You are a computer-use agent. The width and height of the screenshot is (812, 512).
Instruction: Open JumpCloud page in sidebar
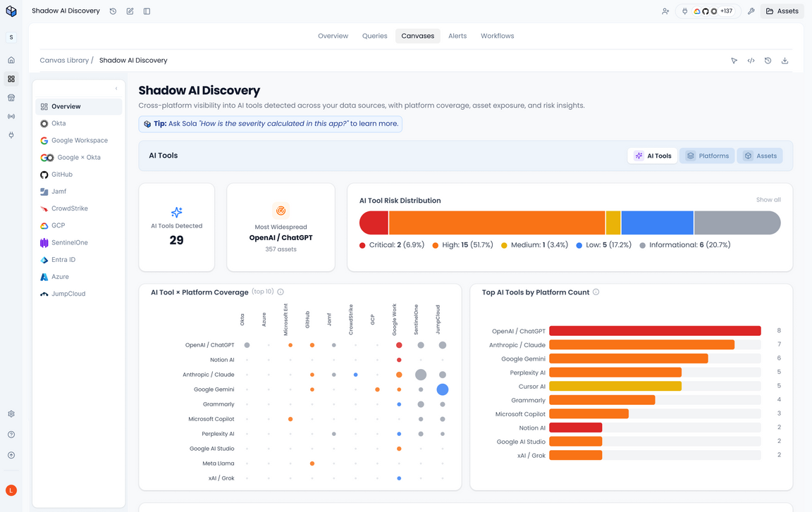[x=79, y=294]
